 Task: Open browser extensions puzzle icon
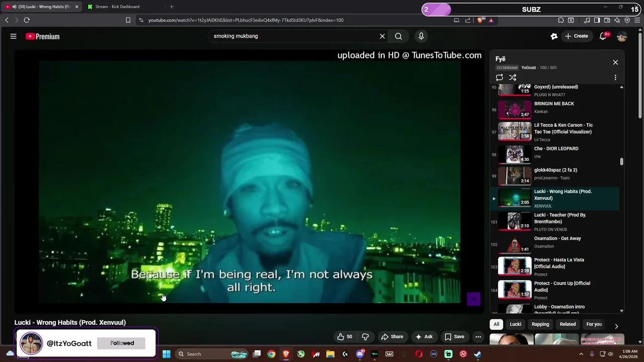561,20
